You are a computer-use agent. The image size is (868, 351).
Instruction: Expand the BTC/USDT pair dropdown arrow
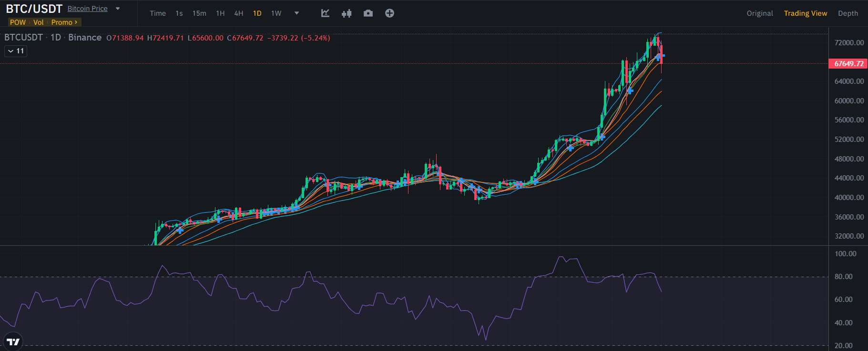coord(118,9)
